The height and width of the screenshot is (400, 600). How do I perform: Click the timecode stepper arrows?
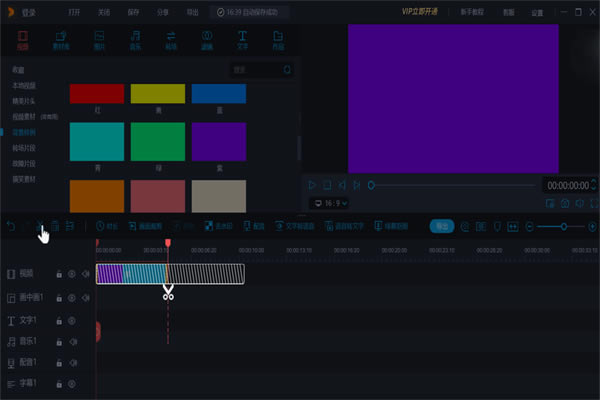(x=592, y=185)
